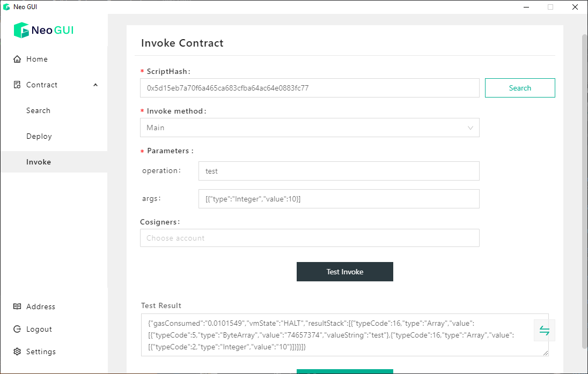Image resolution: width=588 pixels, height=374 pixels.
Task: Open the Deploy page under Contract
Action: [x=39, y=136]
